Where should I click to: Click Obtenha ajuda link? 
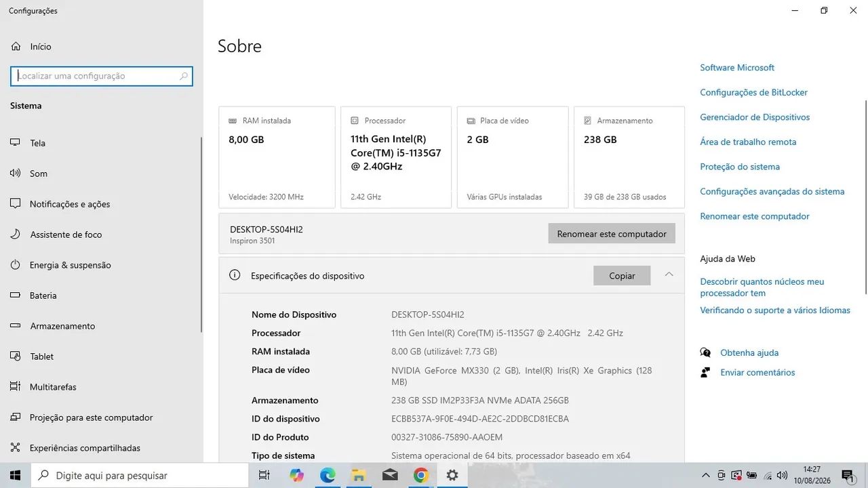[x=749, y=353]
